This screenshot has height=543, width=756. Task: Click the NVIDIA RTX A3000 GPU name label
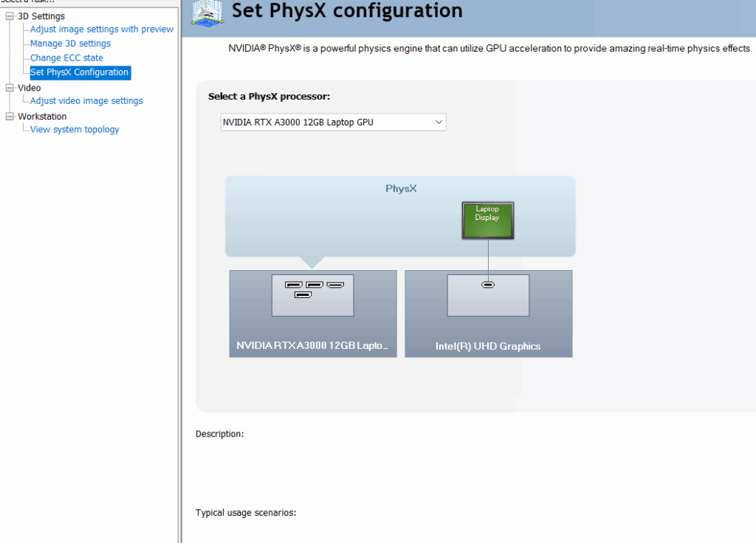(x=312, y=345)
